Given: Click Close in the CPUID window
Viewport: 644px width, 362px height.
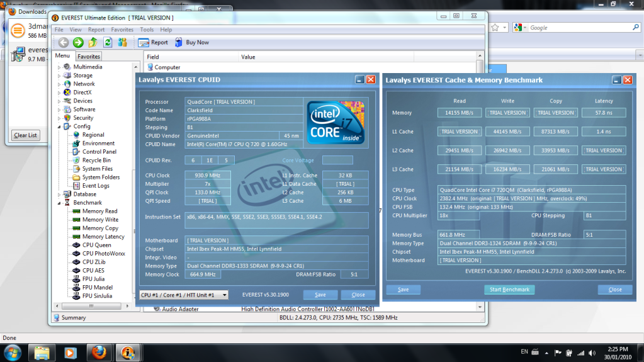Looking at the screenshot, I should pos(358,295).
